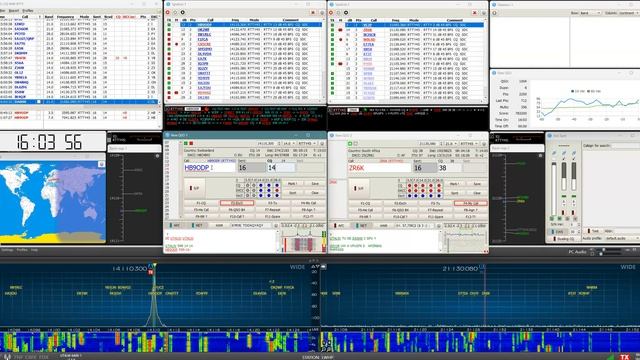This screenshot has height=360, width=640.
Task: Open the gear settings icon in Skimmer 1
Action: tap(322, 13)
